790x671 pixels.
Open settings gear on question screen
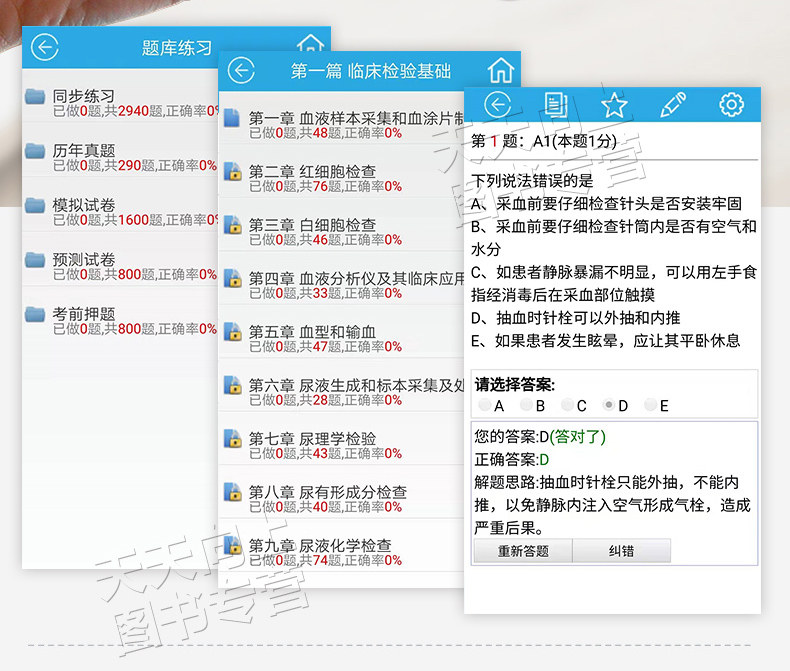point(731,105)
